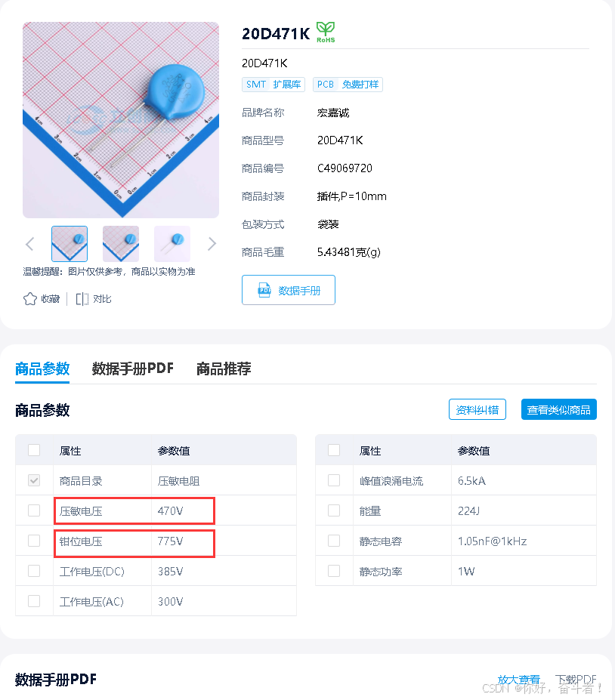
Task: Check the 工作电压(AC) row checkbox
Action: (34, 601)
